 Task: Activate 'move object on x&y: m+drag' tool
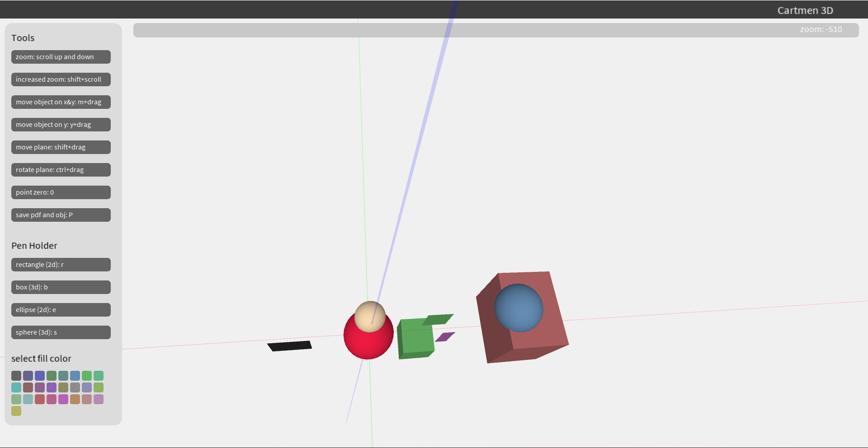coord(61,102)
